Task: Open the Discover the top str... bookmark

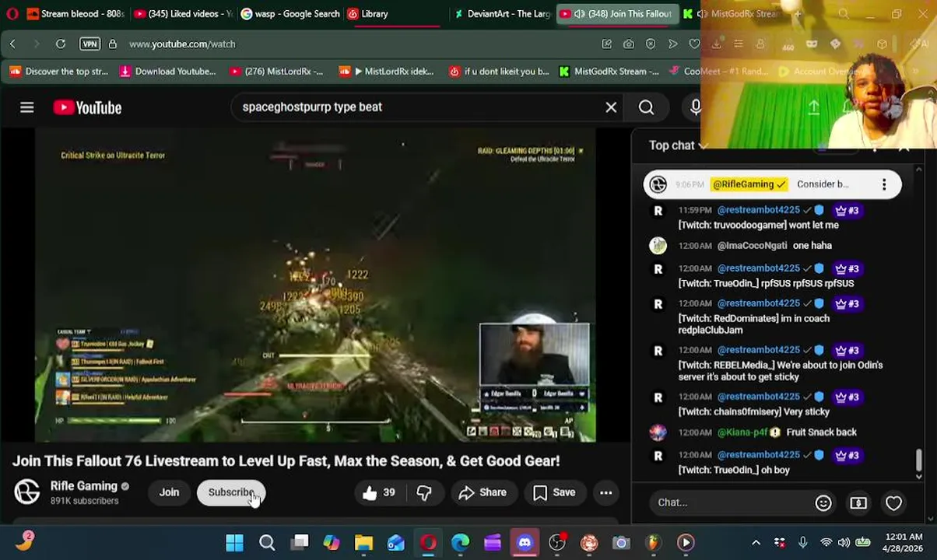Action: pyautogui.click(x=59, y=72)
